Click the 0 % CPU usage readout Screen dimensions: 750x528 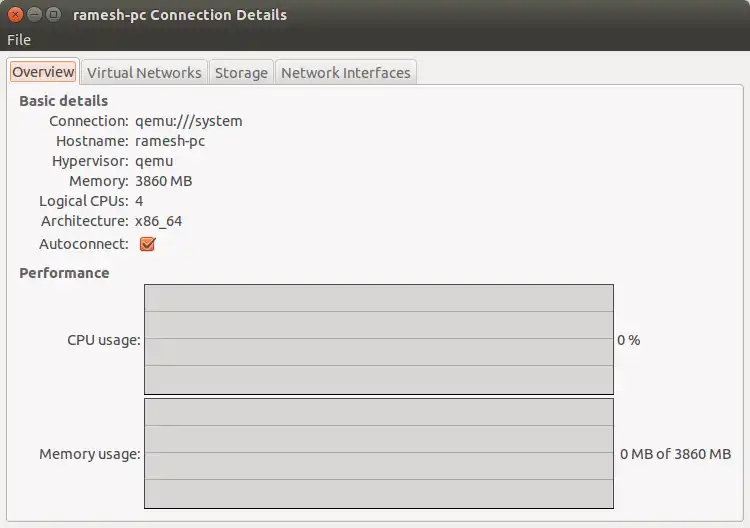[629, 340]
